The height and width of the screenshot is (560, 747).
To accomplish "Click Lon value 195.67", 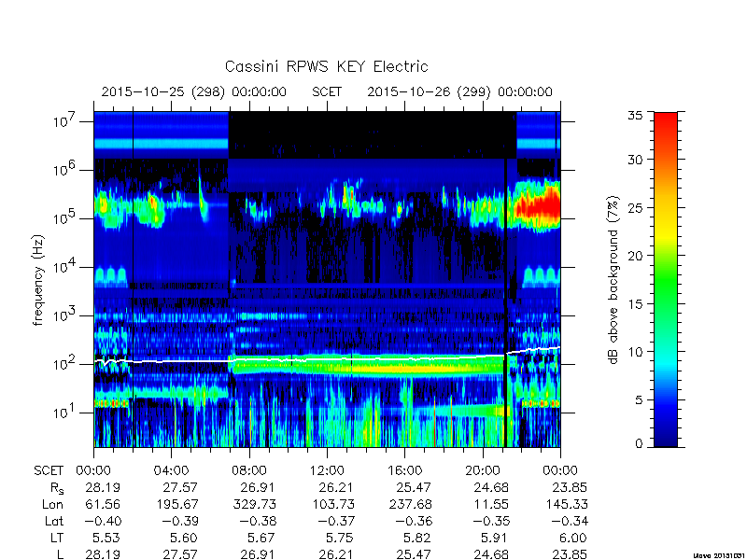I will tap(177, 504).
